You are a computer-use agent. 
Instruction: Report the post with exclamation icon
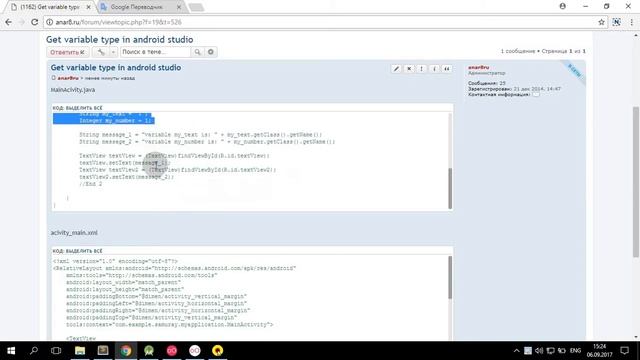tap(422, 69)
